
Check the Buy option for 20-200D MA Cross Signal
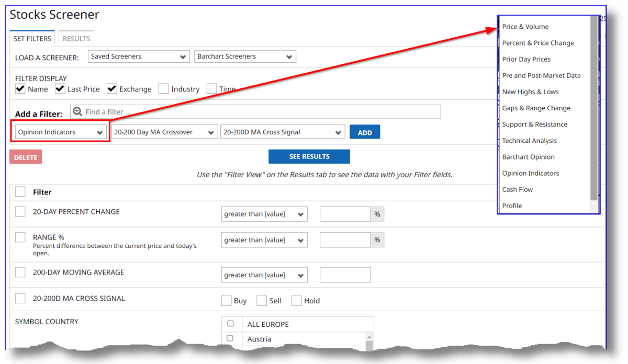click(227, 300)
